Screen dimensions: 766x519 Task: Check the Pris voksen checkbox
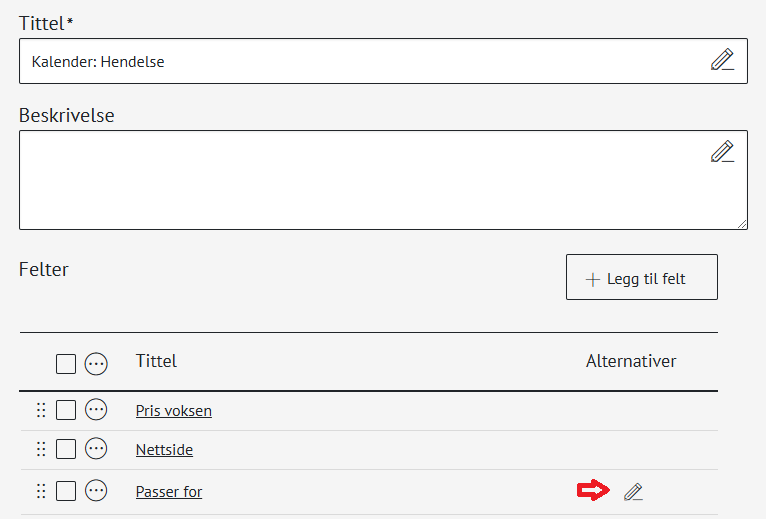[x=66, y=410]
